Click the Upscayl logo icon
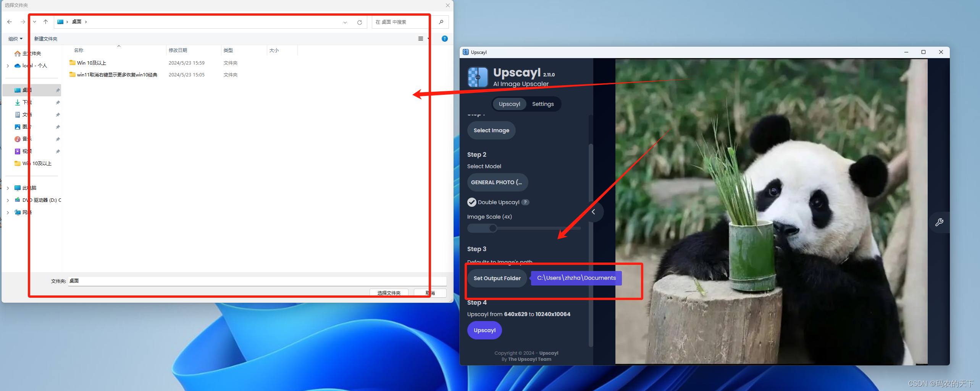Screen dimensions: 980x391 point(478,77)
